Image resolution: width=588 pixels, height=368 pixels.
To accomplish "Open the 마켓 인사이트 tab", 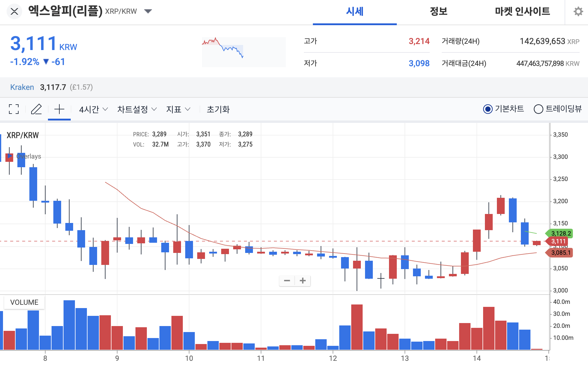I will pyautogui.click(x=523, y=12).
